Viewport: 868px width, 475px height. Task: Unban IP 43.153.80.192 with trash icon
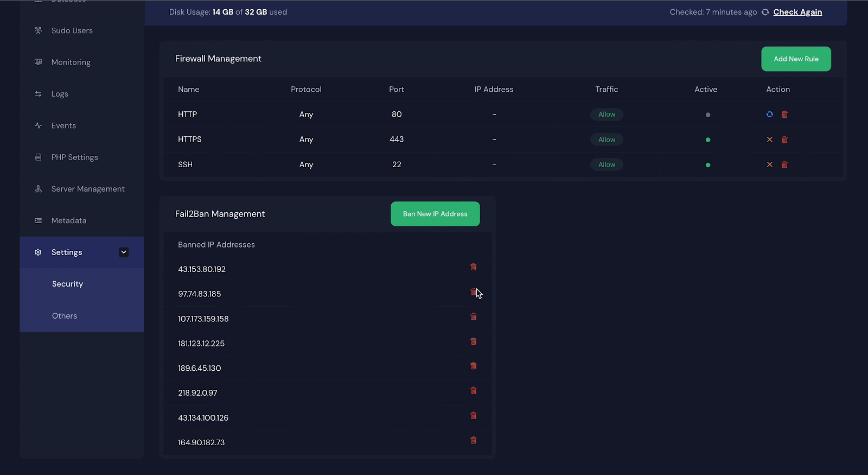473,267
